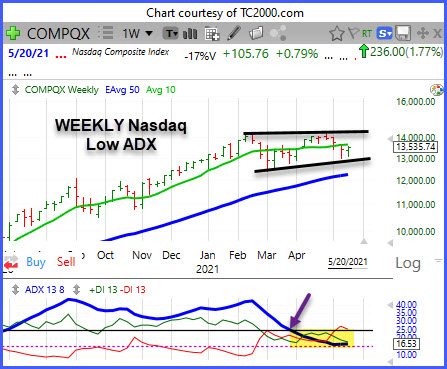Click the 236.00(1.77%) value
This screenshot has height=369, width=447.
coord(406,52)
